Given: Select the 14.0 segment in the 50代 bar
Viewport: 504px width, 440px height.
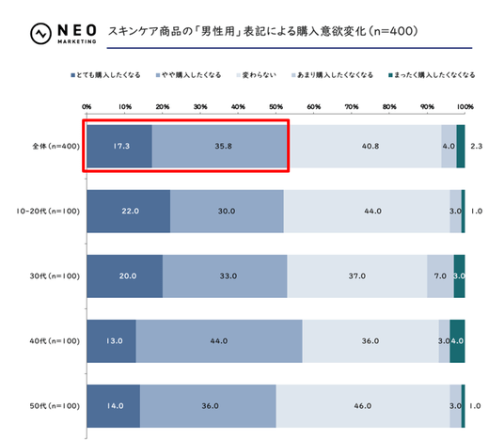Looking at the screenshot, I should pos(113,406).
